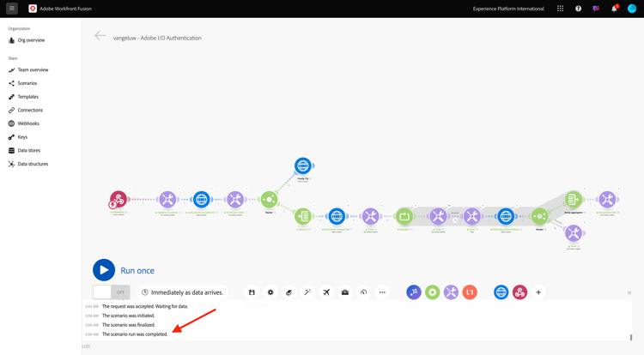This screenshot has width=644, height=355.
Task: Select the Initialize Constants tools module
Action: pos(167,199)
